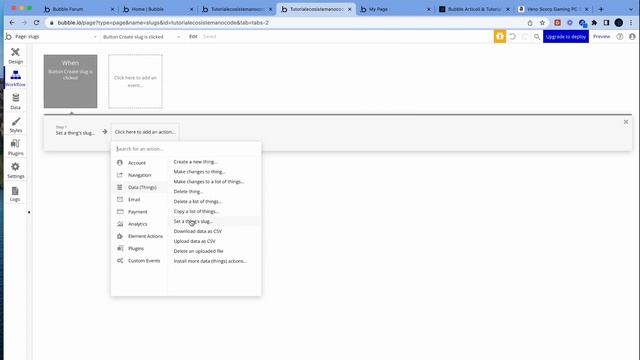
Task: Select the Data (Things) action category
Action: click(x=141, y=187)
